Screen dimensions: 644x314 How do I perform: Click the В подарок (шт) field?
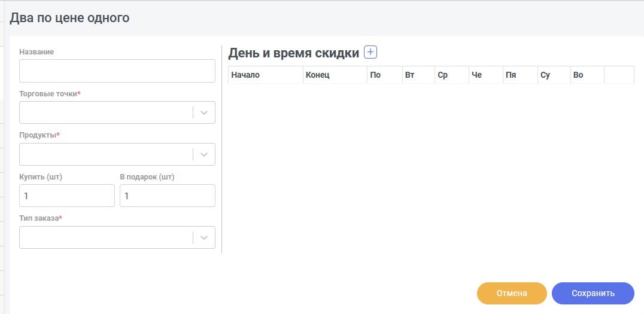pos(168,196)
